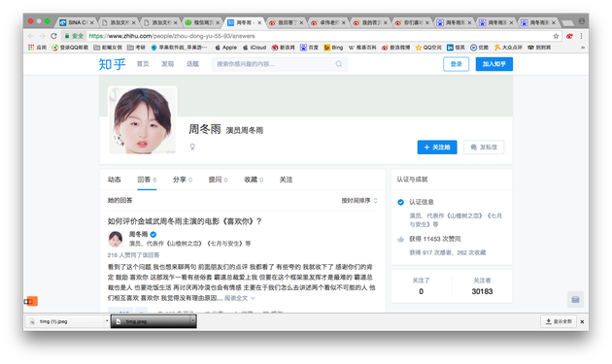Screen dimensions: 612x364
Task: Click the 发私信 message button
Action: point(484,148)
